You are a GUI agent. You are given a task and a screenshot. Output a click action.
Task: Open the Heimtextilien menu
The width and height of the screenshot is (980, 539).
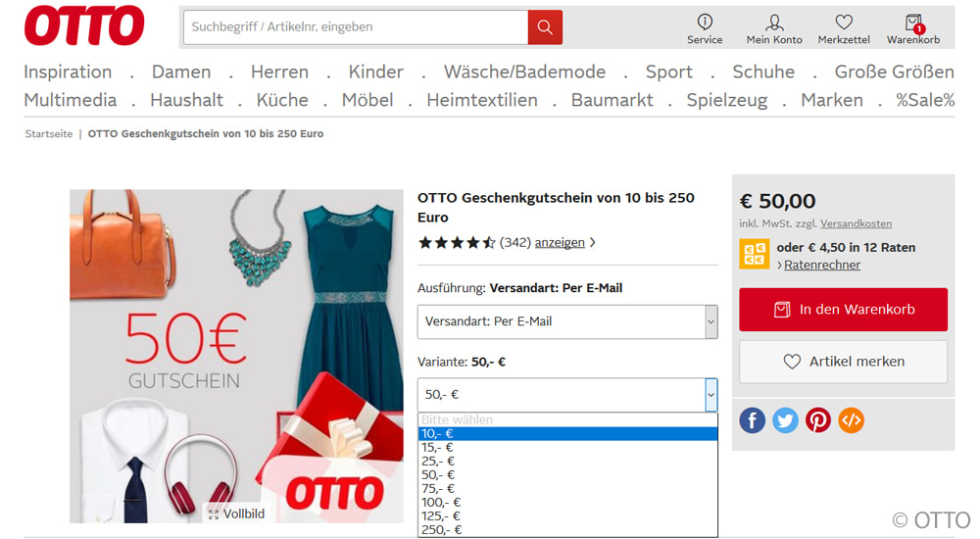pyautogui.click(x=482, y=100)
